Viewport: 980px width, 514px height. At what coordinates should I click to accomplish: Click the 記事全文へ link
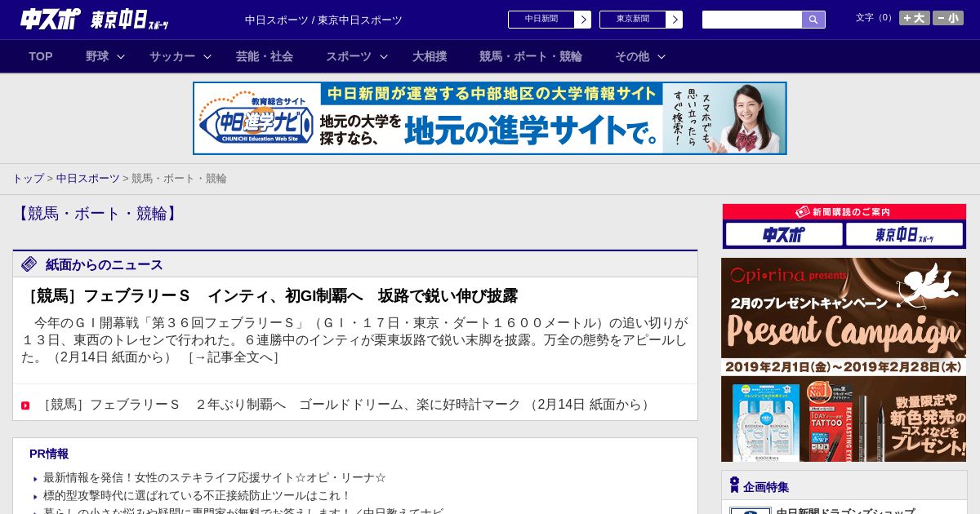point(234,357)
